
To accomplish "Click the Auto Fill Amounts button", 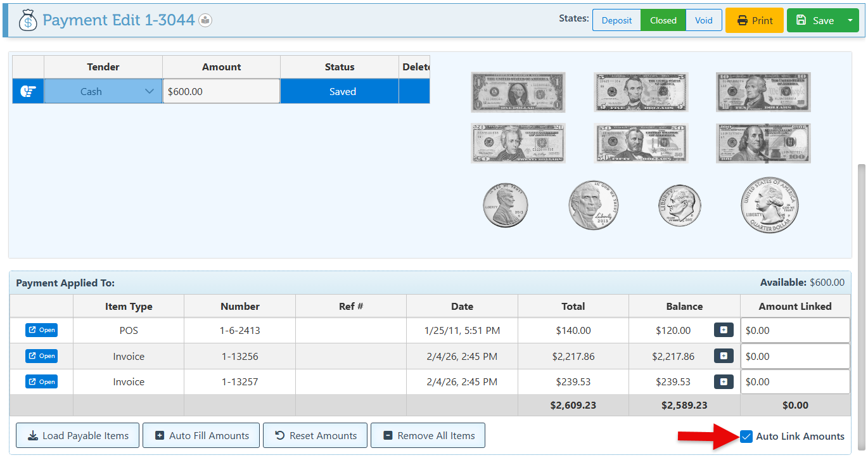I will point(201,435).
